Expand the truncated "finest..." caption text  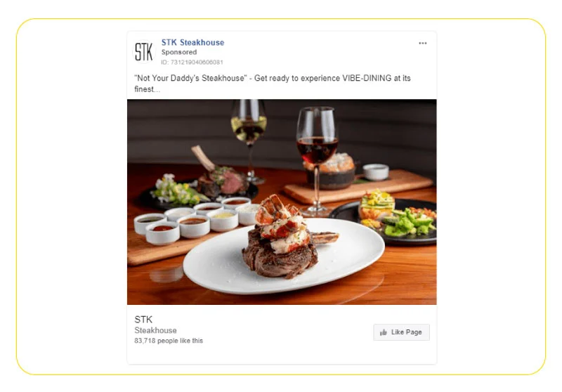point(148,89)
